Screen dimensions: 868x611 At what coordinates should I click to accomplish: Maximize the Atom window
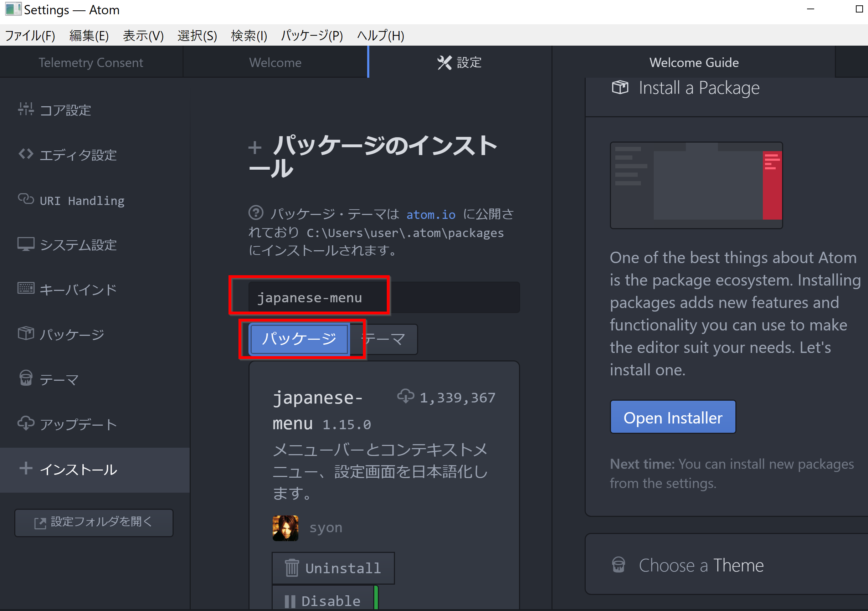[859, 9]
